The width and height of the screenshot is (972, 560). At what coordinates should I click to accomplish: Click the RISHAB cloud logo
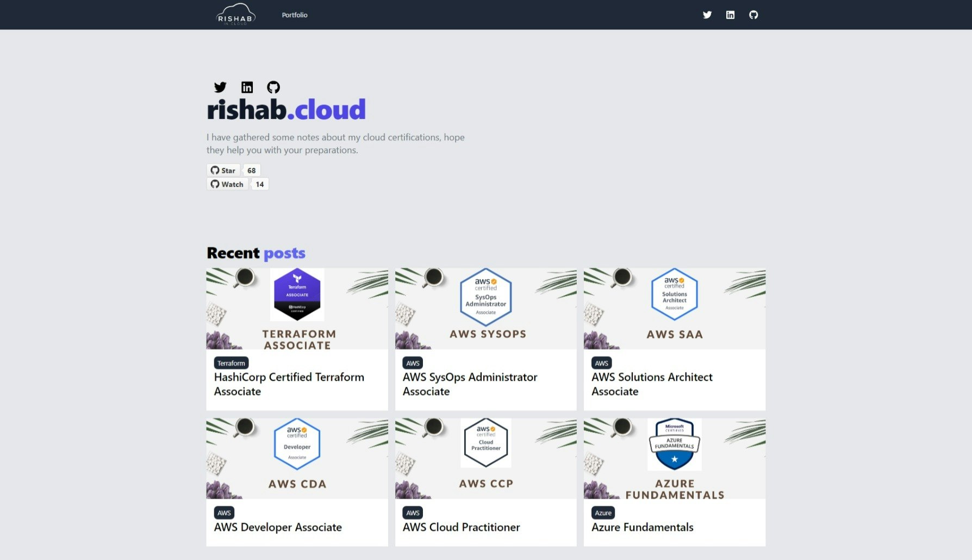click(x=235, y=15)
